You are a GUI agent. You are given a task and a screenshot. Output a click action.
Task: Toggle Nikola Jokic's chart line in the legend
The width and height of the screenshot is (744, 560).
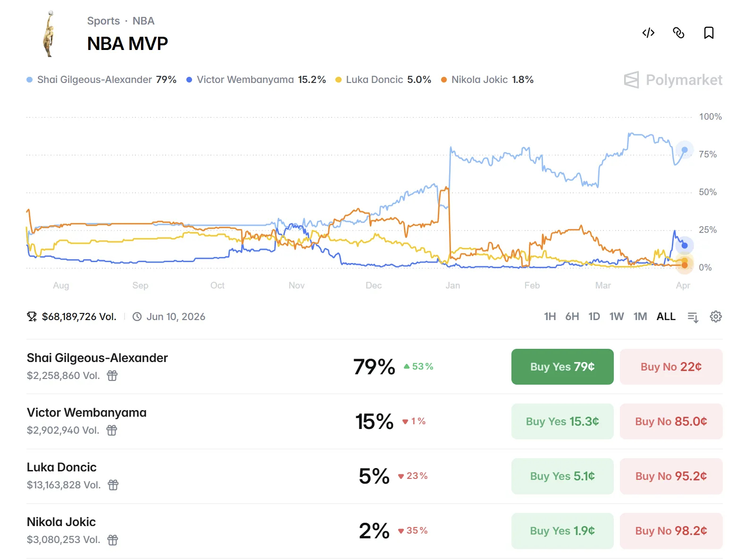pos(444,80)
